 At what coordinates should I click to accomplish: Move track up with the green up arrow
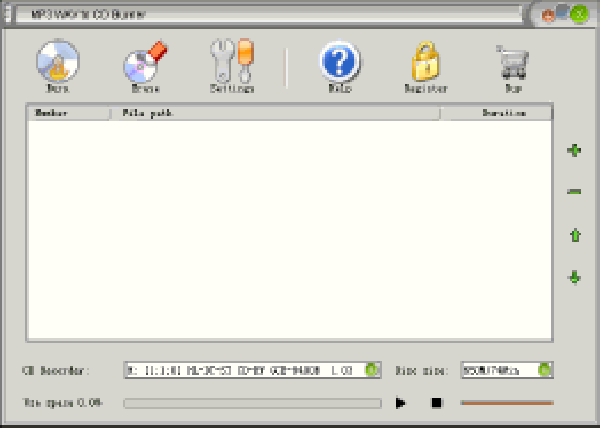(x=575, y=235)
